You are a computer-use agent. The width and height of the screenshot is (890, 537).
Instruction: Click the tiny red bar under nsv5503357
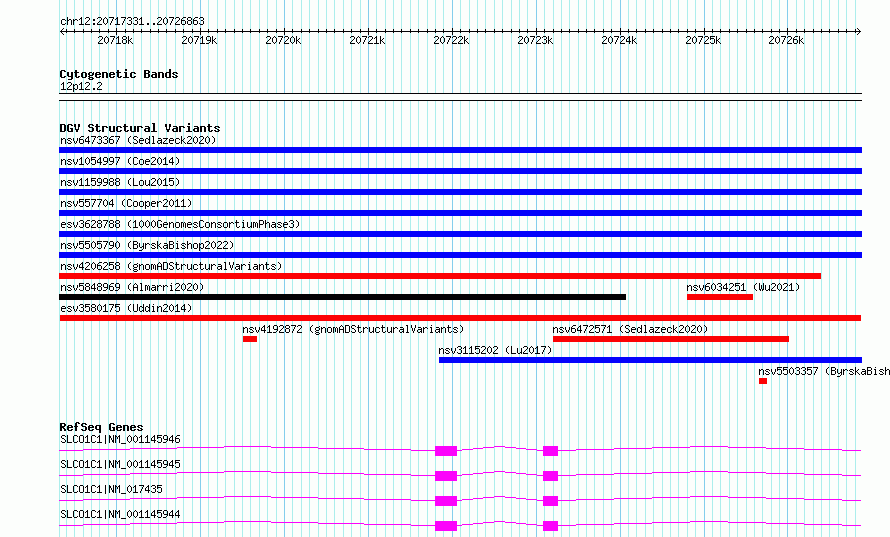point(763,381)
